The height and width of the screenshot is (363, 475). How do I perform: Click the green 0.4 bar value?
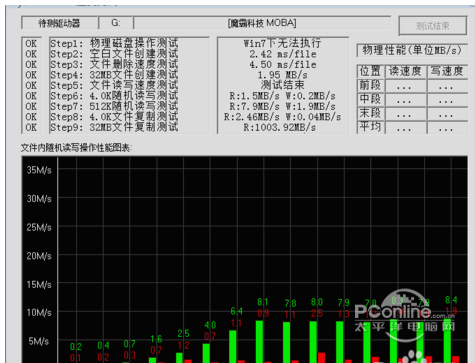coord(103,346)
